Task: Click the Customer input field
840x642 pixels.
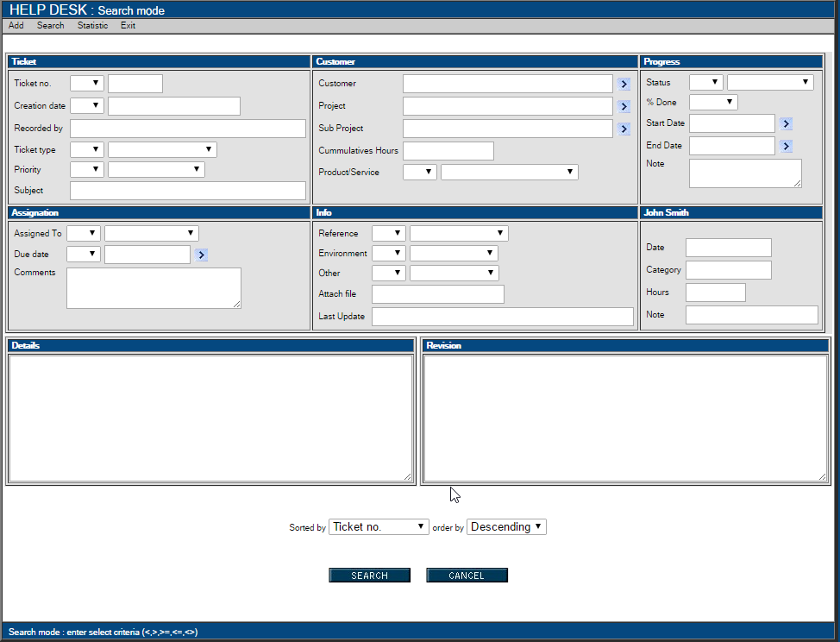Action: click(x=508, y=84)
